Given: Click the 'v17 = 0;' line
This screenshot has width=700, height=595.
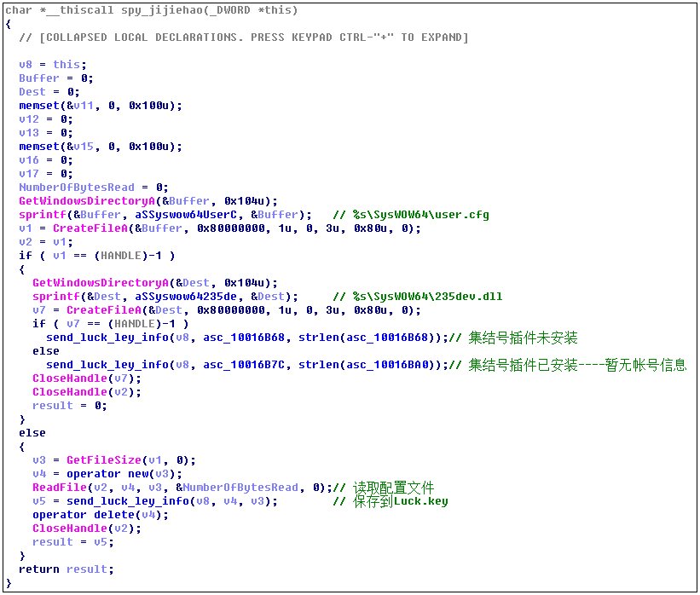Looking at the screenshot, I should coord(45,174).
